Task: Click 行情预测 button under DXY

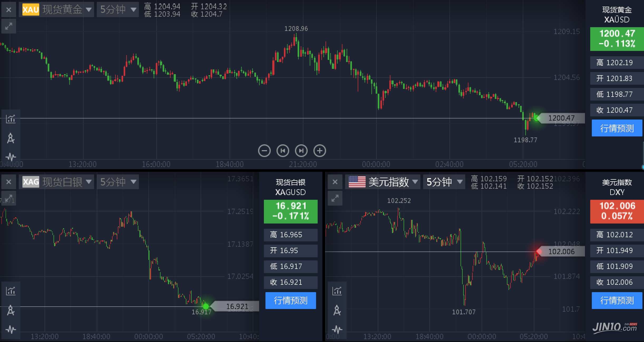Action: pyautogui.click(x=617, y=300)
